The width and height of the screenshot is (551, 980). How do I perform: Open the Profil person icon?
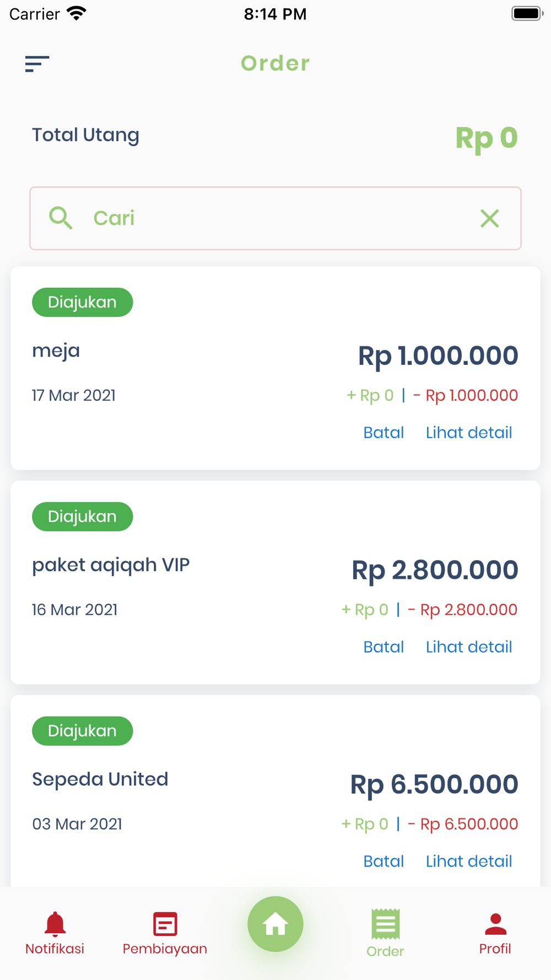pyautogui.click(x=495, y=924)
